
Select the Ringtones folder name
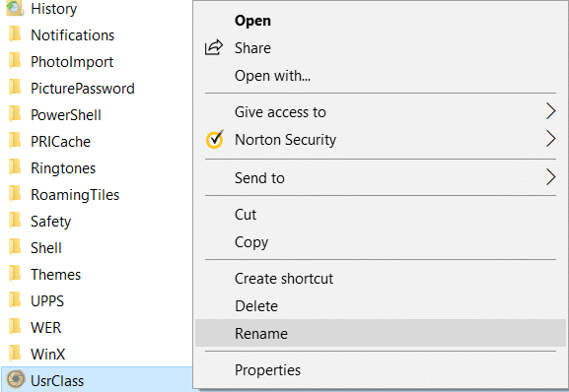[x=63, y=168]
